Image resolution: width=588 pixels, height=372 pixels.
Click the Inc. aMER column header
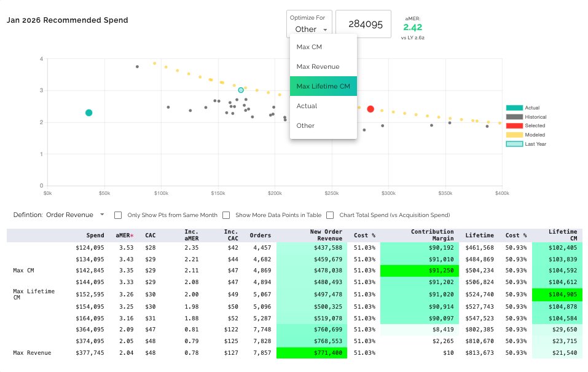coord(192,235)
